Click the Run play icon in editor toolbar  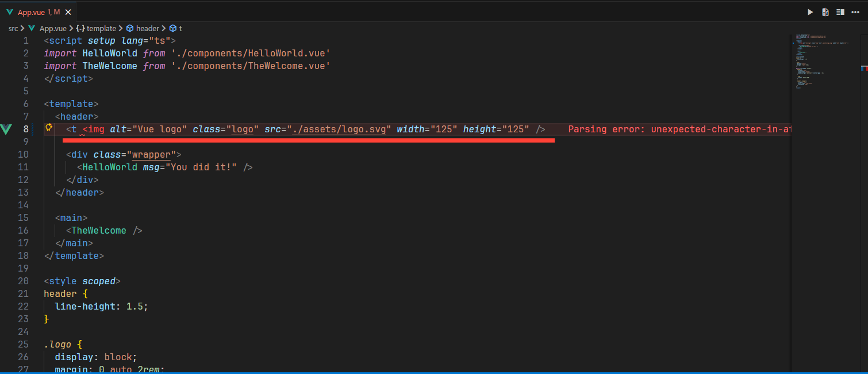point(811,12)
